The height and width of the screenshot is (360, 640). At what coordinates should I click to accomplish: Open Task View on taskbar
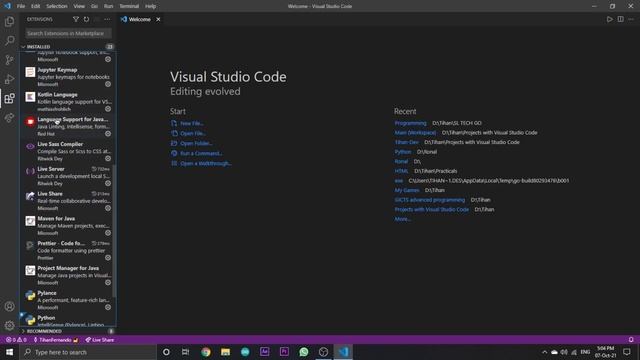coord(185,352)
